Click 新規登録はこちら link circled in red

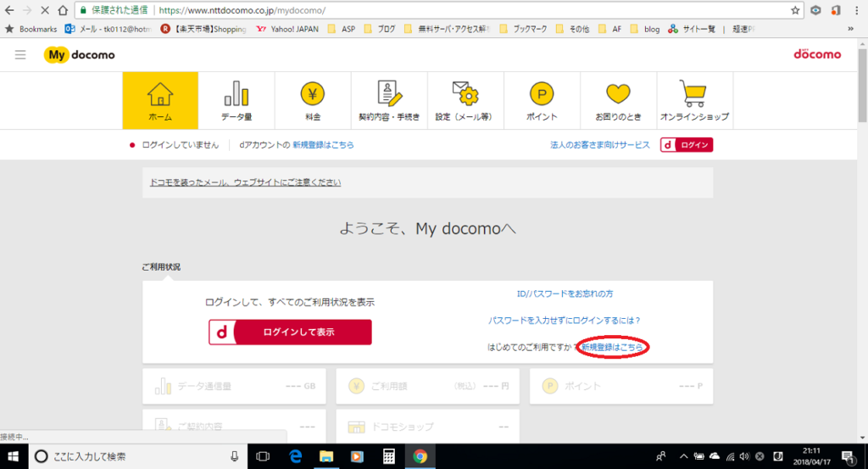[612, 347]
